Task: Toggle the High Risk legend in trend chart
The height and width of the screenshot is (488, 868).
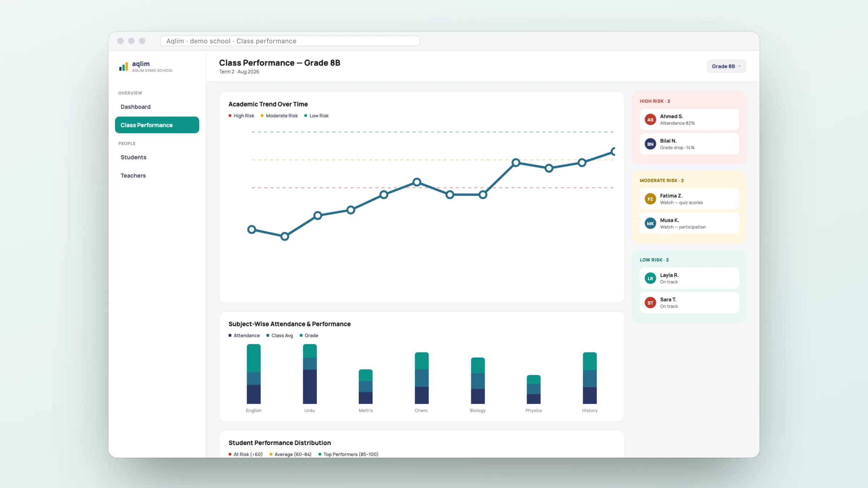Action: pyautogui.click(x=241, y=116)
